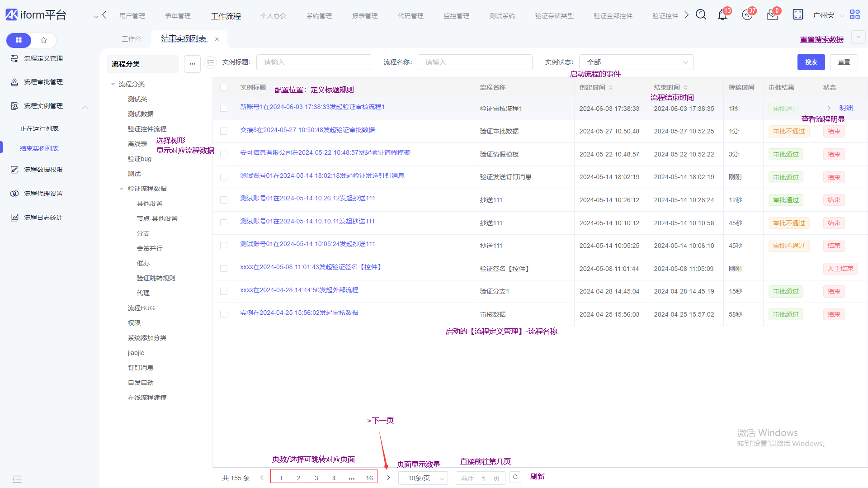
Task: Click the search magnifier icon in header
Action: tap(701, 15)
